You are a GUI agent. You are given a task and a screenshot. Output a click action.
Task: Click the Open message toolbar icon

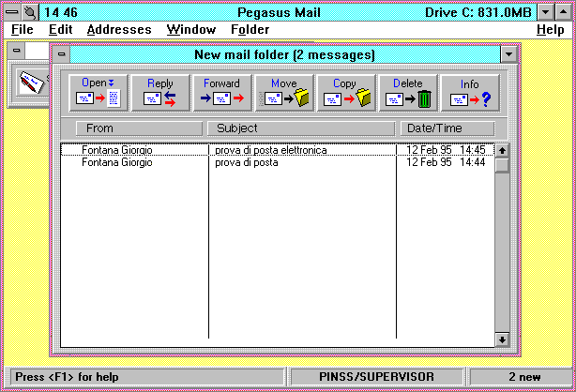click(x=99, y=94)
